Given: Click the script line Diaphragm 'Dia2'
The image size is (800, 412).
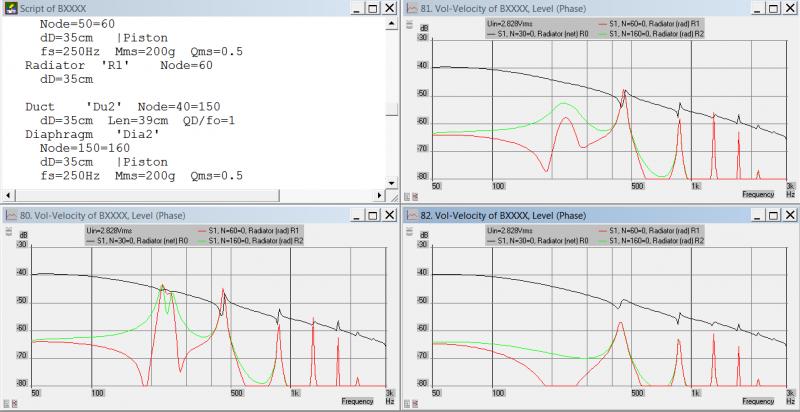Looking at the screenshot, I should coord(92,134).
